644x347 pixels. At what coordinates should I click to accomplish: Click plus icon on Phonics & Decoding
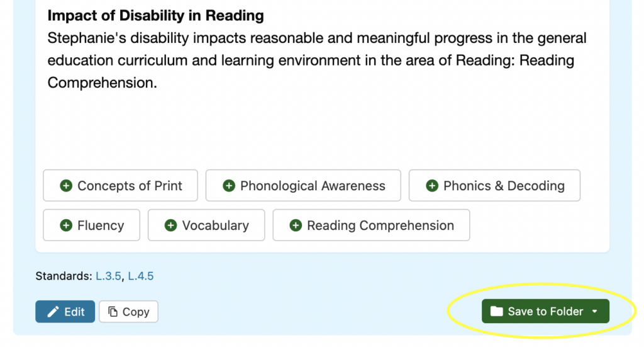tap(432, 186)
